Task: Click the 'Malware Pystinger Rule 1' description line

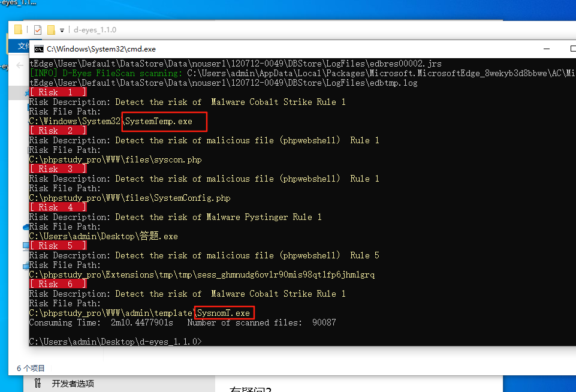Action: click(x=175, y=217)
